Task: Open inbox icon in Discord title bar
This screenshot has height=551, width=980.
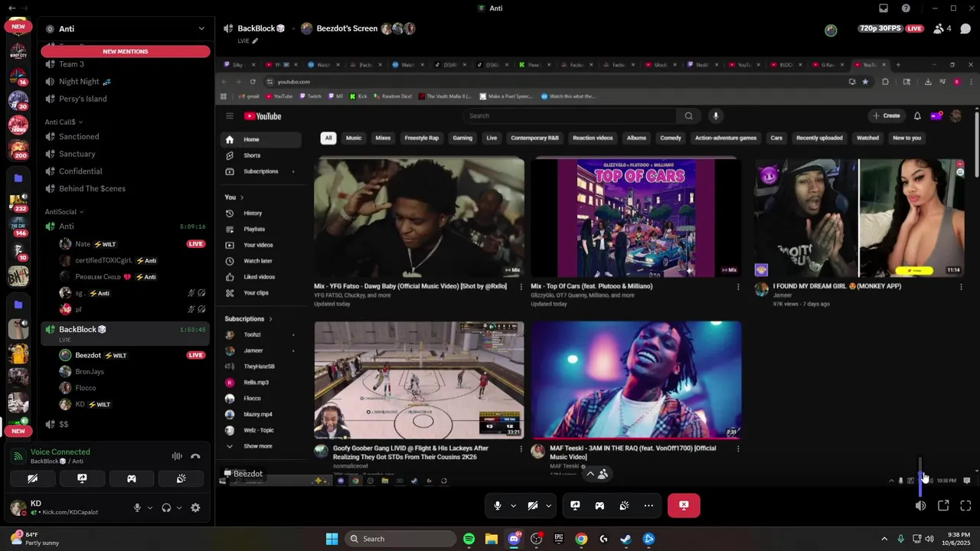Action: [x=884, y=8]
